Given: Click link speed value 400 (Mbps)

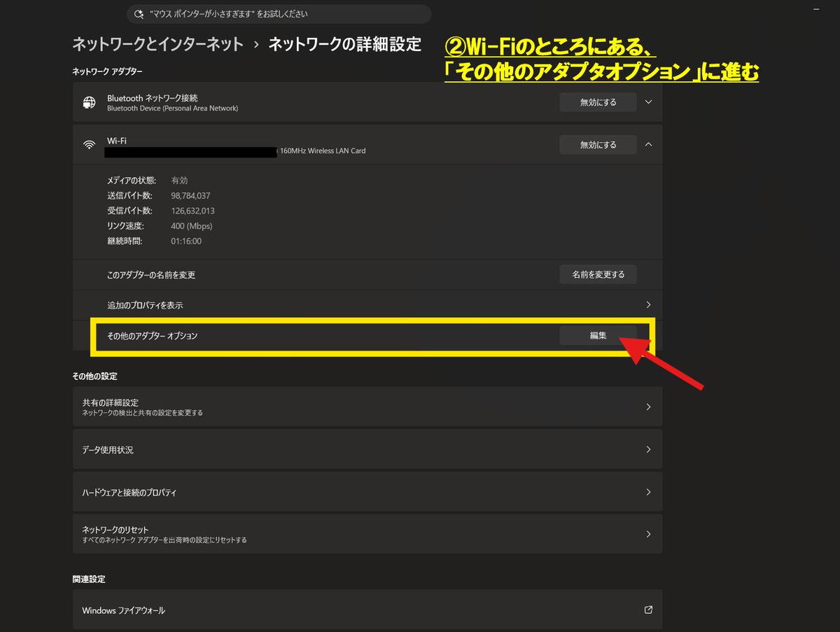Looking at the screenshot, I should [x=191, y=226].
